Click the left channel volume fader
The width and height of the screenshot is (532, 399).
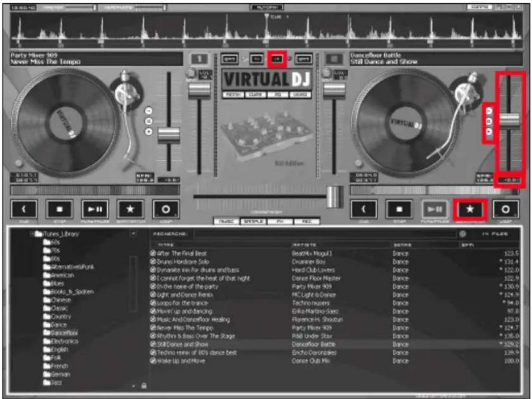(199, 90)
